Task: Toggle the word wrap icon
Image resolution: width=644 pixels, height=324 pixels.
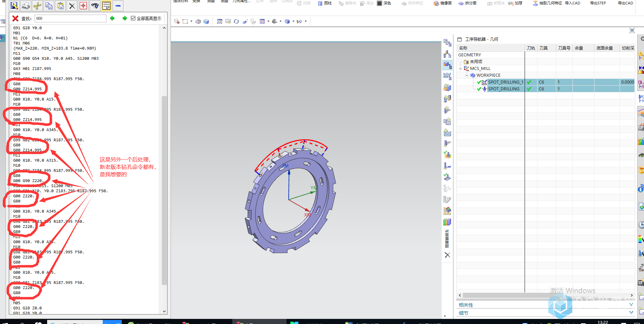Action: tap(106, 6)
